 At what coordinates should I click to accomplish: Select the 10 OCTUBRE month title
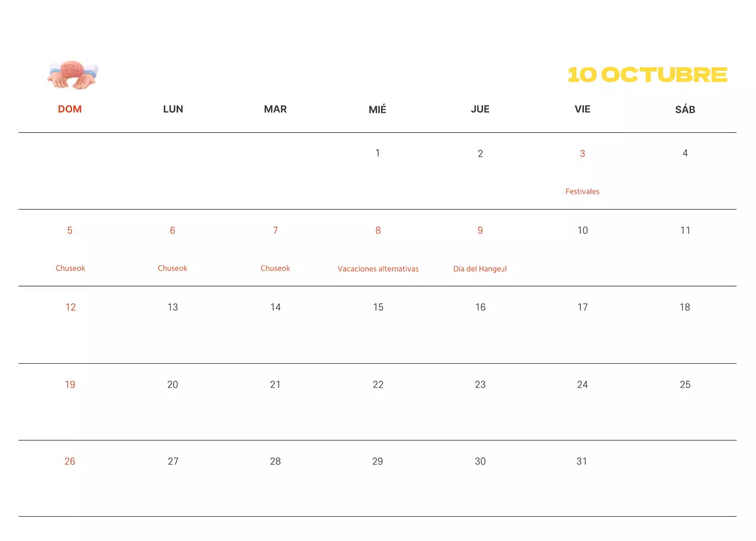(x=647, y=75)
